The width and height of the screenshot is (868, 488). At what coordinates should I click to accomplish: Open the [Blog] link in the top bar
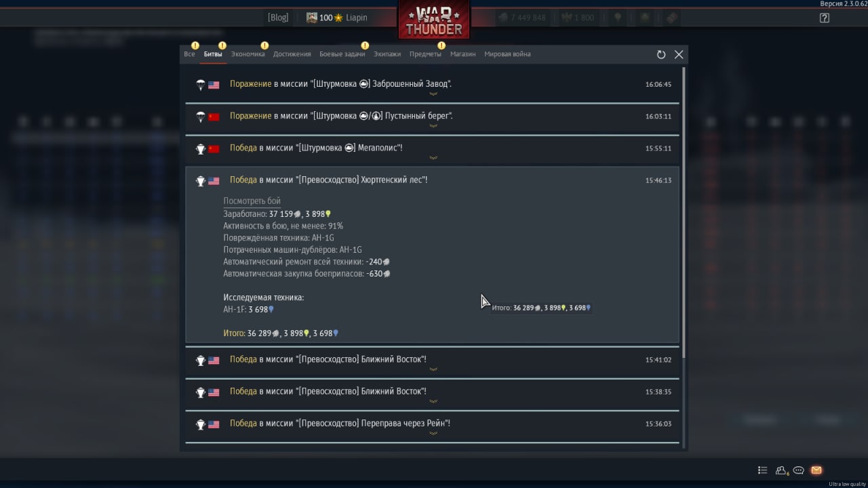point(278,18)
